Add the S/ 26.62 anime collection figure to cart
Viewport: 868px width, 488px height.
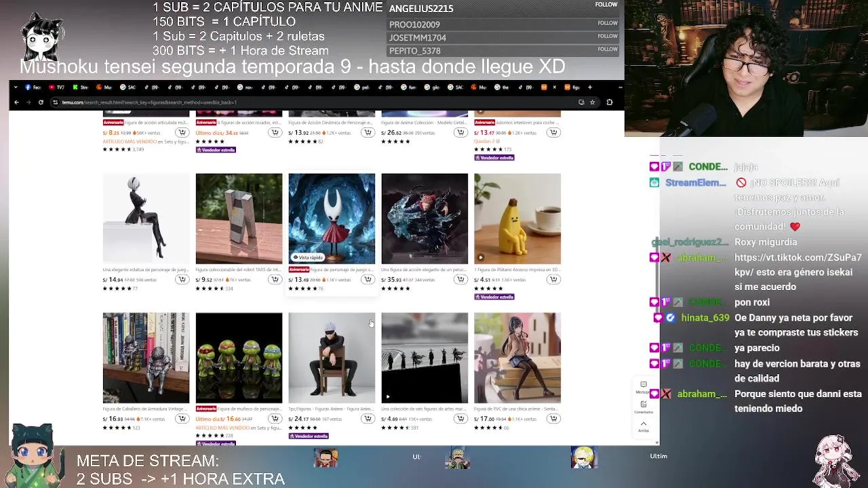(460, 133)
